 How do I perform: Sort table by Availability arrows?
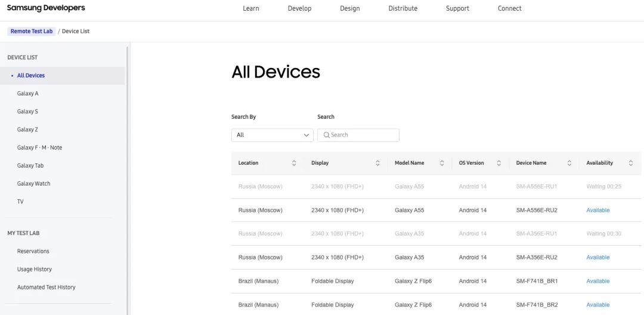630,163
